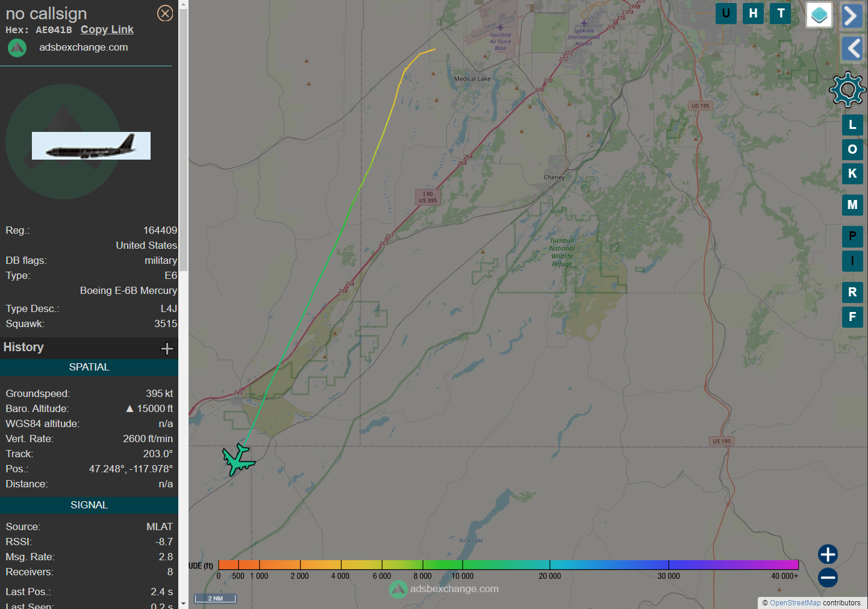Screen dimensions: 868x609
Task: Click the squawk value 3515
Action: (x=166, y=323)
